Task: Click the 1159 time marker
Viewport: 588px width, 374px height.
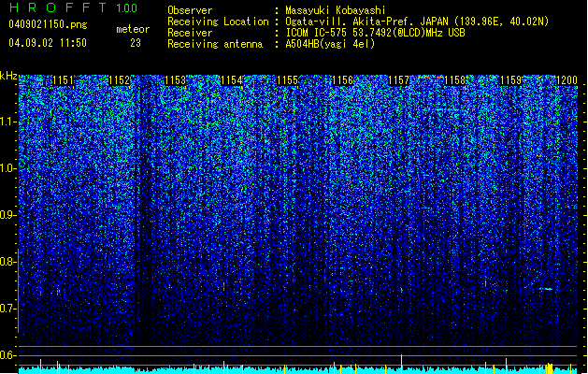Action: (510, 80)
